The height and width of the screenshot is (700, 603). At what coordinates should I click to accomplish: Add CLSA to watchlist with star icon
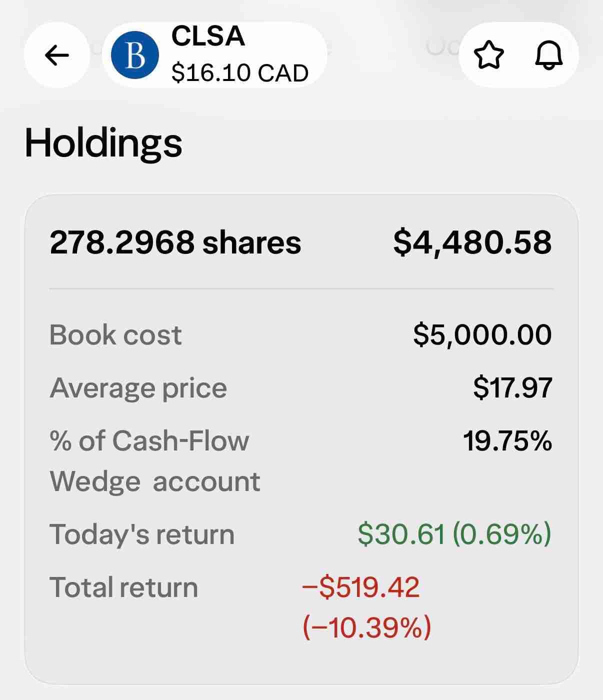(488, 55)
